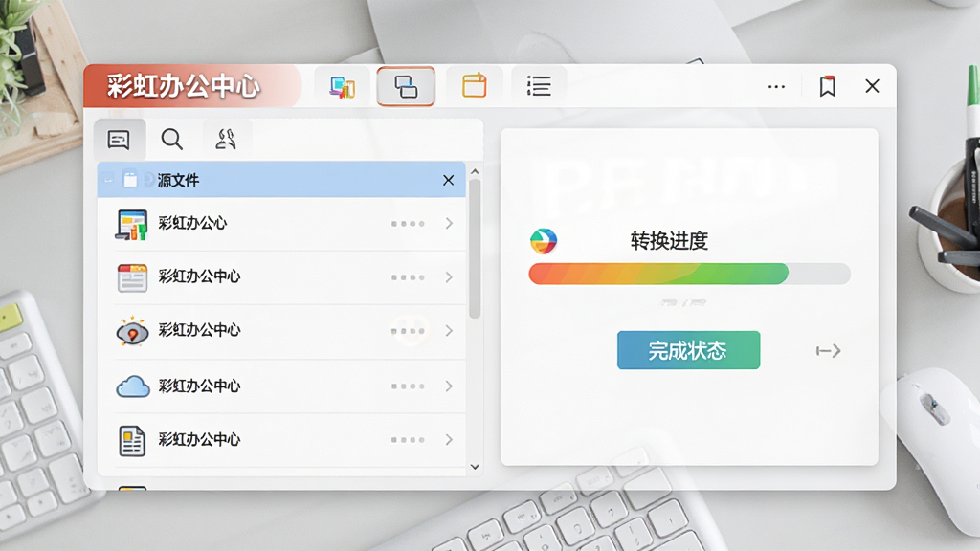The image size is (980, 551).
Task: Close the 彩虹办公中心 window
Action: pyautogui.click(x=872, y=86)
